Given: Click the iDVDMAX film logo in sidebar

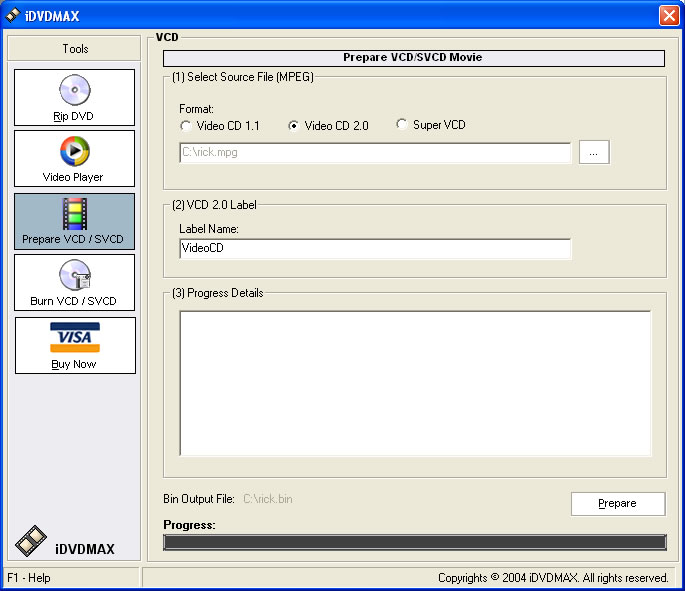Looking at the screenshot, I should tap(31, 541).
